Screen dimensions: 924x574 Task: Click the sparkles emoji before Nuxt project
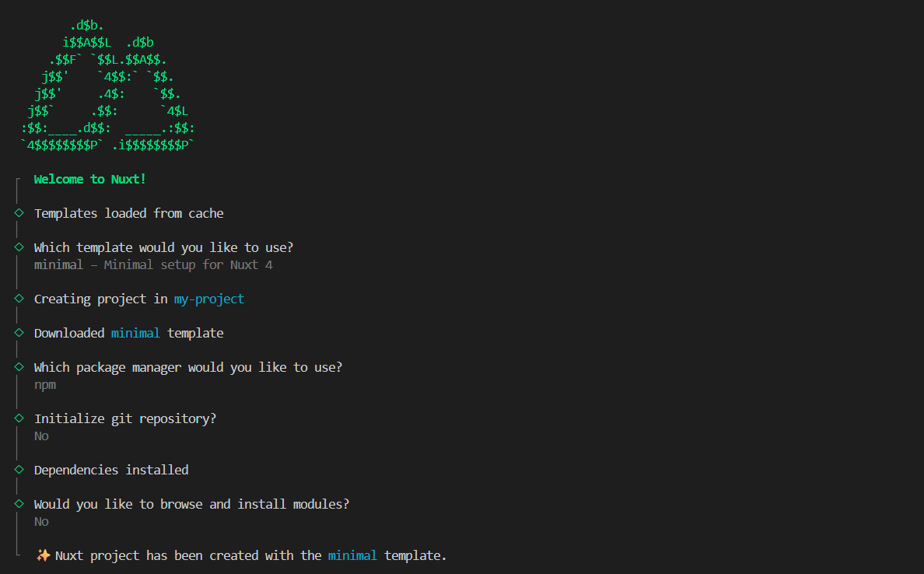43,555
